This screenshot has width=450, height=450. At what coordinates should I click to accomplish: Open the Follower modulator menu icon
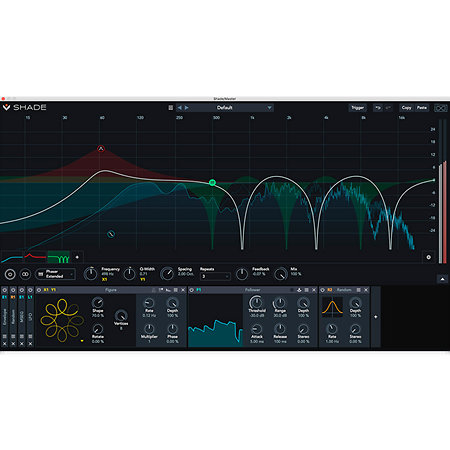306,290
